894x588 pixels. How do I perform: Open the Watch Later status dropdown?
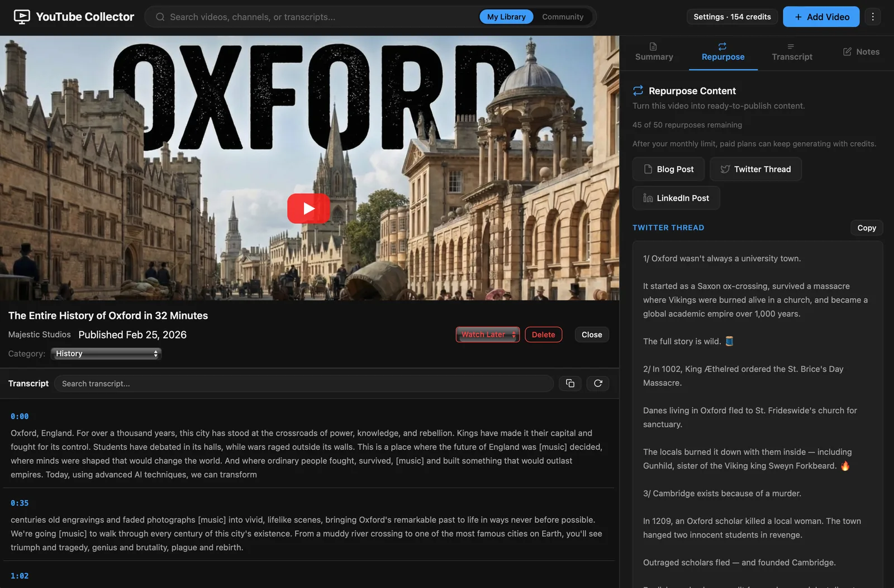coord(488,334)
